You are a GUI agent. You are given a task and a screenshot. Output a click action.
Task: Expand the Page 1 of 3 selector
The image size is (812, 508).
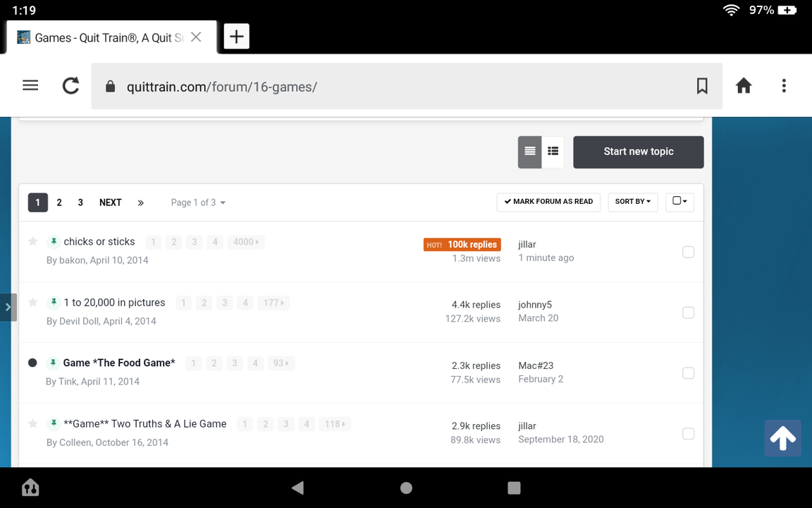(198, 202)
